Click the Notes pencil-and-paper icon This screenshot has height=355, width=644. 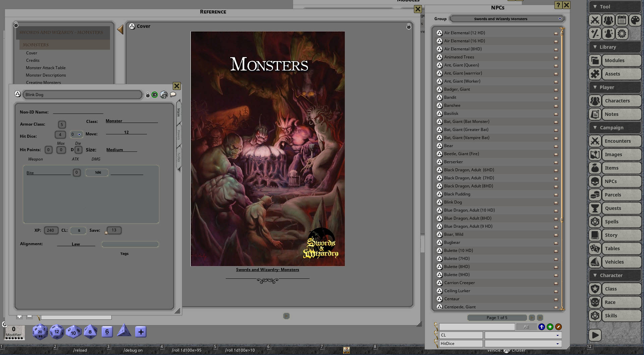click(595, 114)
